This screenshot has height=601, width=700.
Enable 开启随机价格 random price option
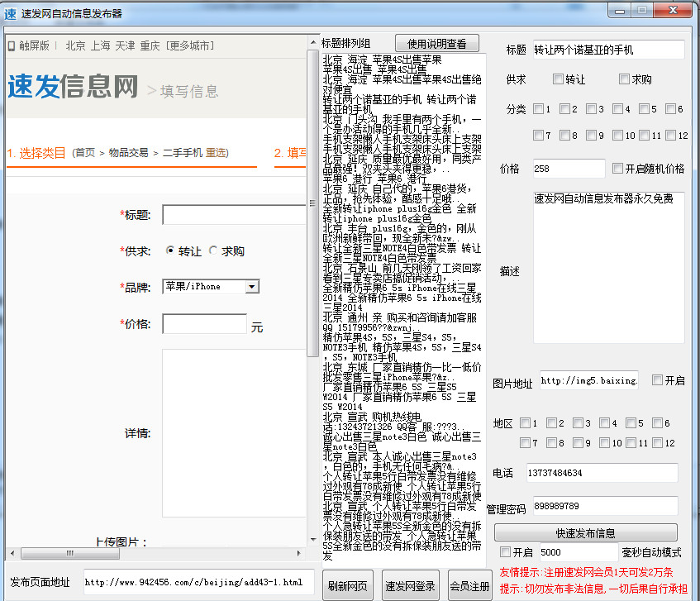pyautogui.click(x=616, y=167)
